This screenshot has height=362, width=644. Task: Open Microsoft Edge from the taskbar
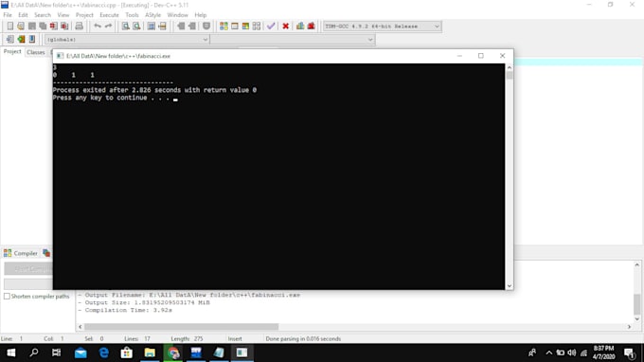coord(104,353)
